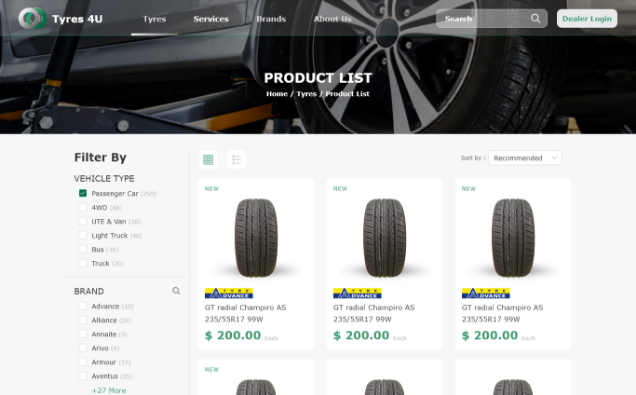Uncheck the Passenger Car filter
The image size is (636, 395).
[x=83, y=193]
